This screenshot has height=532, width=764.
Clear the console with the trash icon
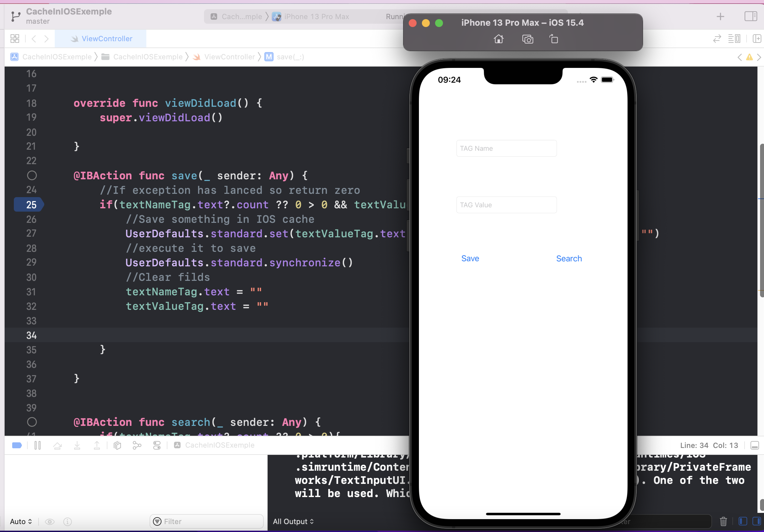[723, 521]
